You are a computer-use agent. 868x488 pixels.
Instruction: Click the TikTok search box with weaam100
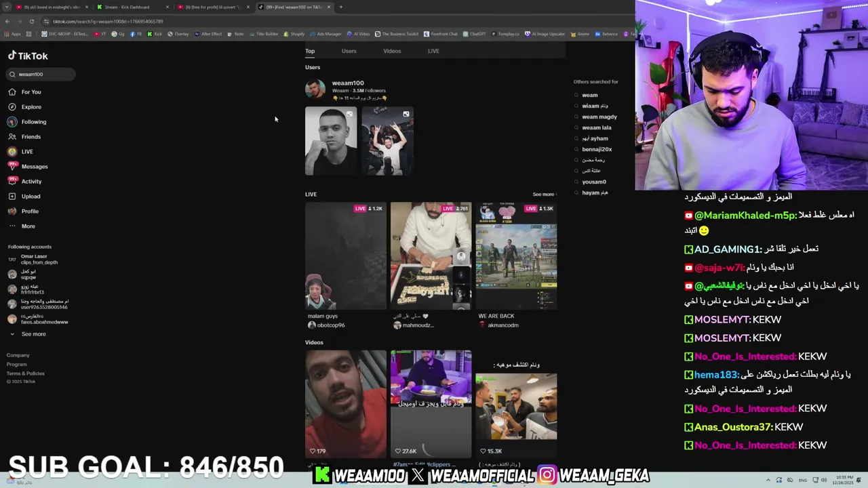(x=41, y=75)
